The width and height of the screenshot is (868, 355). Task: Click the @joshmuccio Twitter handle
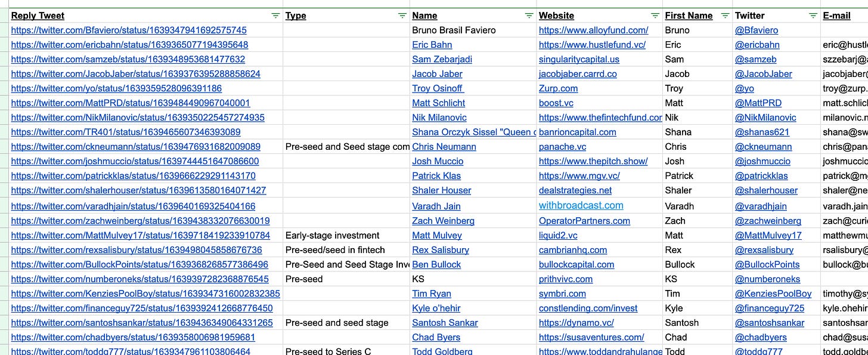[x=762, y=161]
